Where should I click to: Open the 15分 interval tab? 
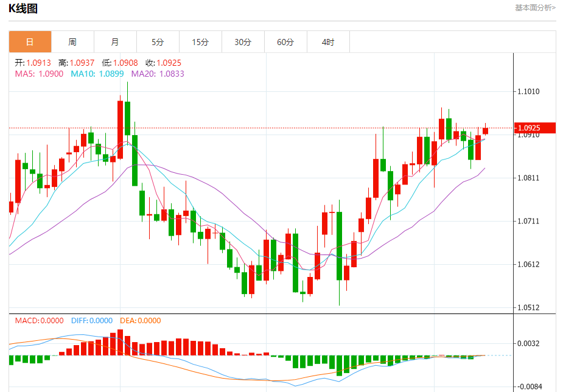point(200,42)
